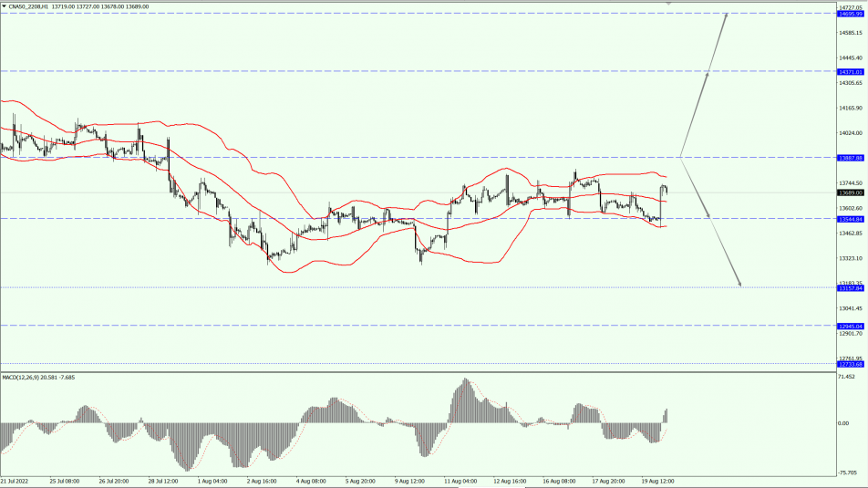Select the downward forecast arrow head near 13157.84
The width and height of the screenshot is (868, 488).
(739, 283)
